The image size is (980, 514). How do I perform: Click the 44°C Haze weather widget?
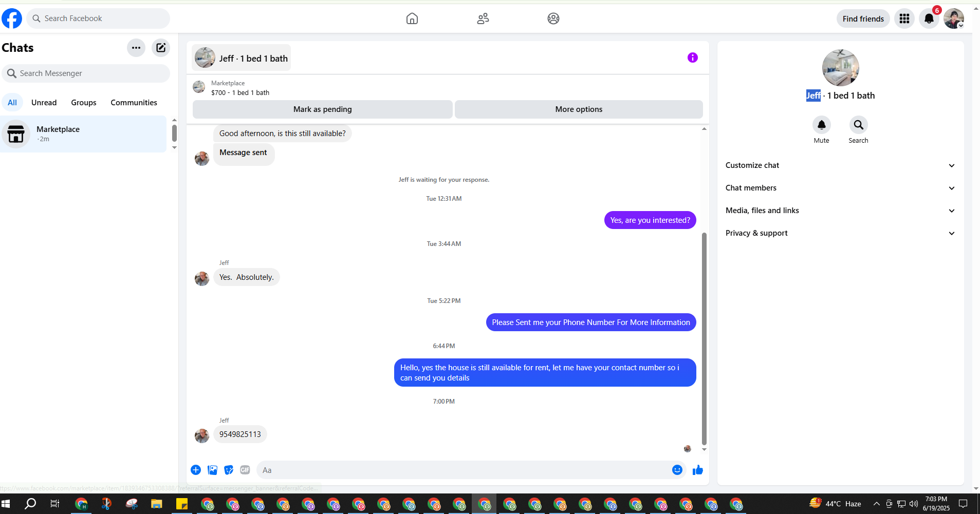point(835,504)
